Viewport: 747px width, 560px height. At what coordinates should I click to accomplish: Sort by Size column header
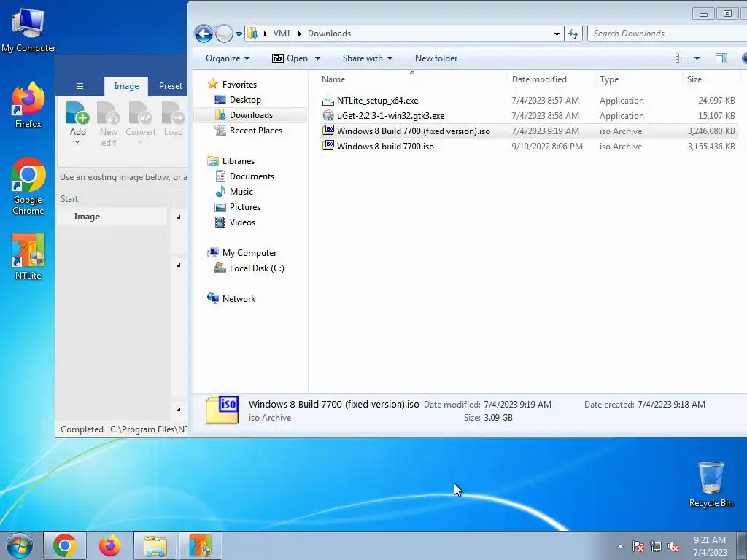pyautogui.click(x=711, y=79)
